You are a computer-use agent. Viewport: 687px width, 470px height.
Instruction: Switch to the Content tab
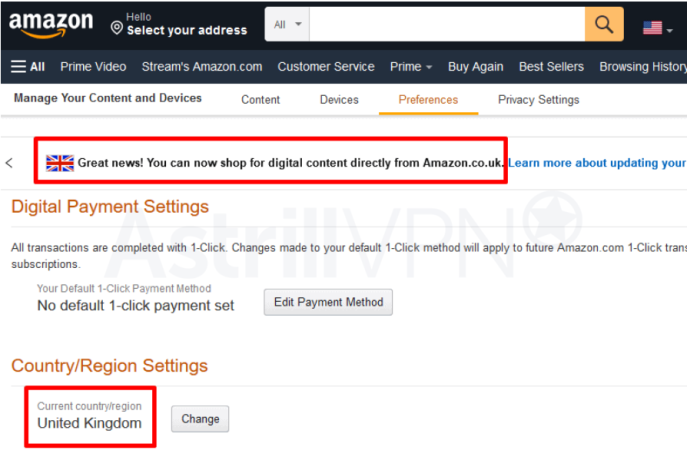point(260,100)
